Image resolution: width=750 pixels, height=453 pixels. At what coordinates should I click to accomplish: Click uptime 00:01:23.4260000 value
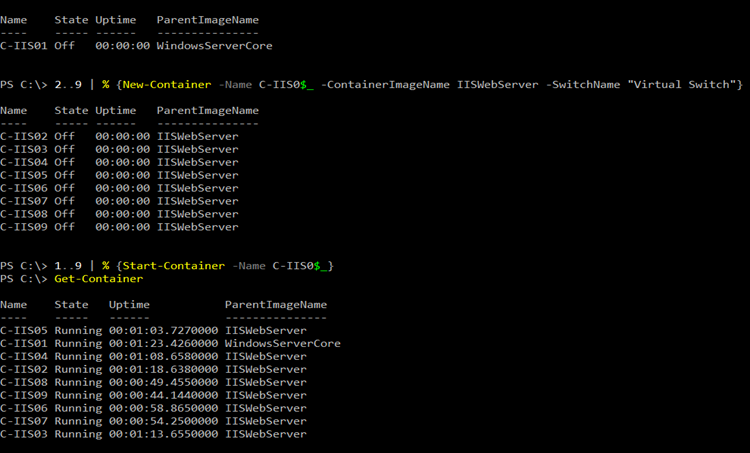[x=163, y=343]
